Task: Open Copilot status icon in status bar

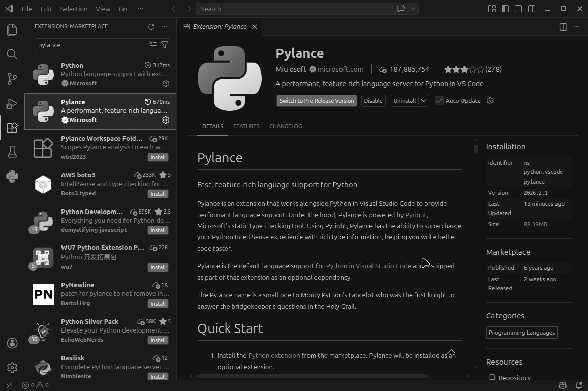Action: point(563,385)
